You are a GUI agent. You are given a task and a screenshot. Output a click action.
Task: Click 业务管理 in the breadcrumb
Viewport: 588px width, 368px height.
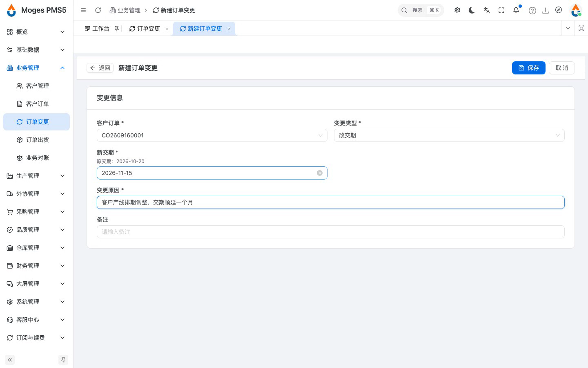pos(125,10)
